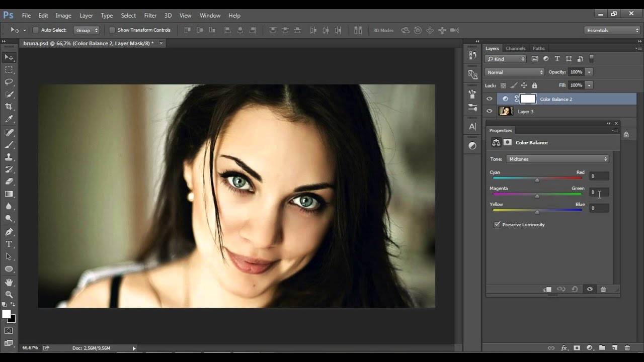
Task: Open the Filter menu
Action: pos(150,16)
